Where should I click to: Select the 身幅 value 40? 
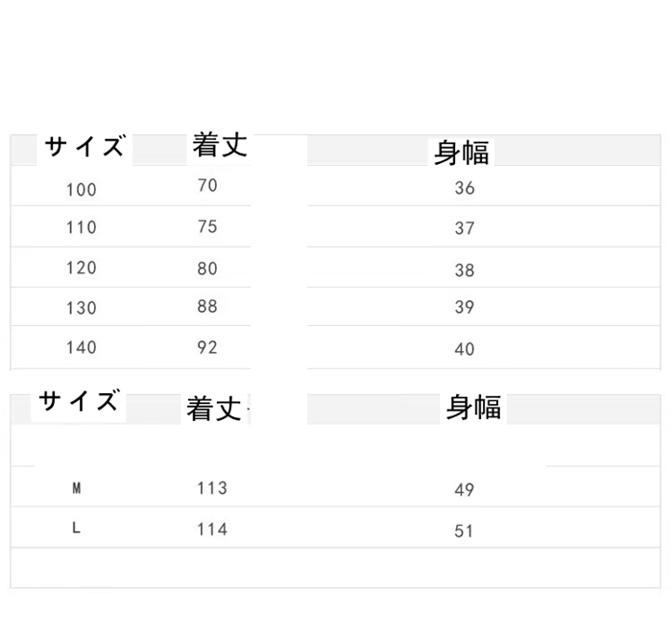tap(465, 350)
